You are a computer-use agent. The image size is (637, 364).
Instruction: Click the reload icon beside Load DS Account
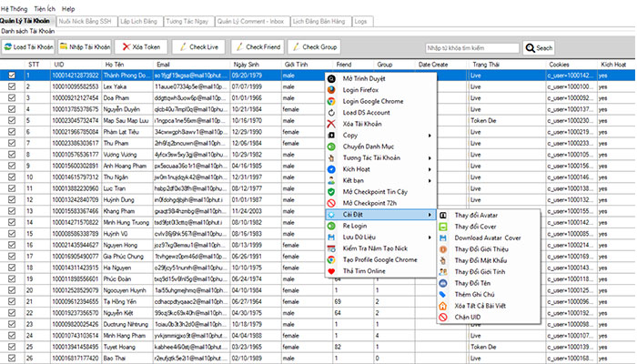tap(331, 113)
